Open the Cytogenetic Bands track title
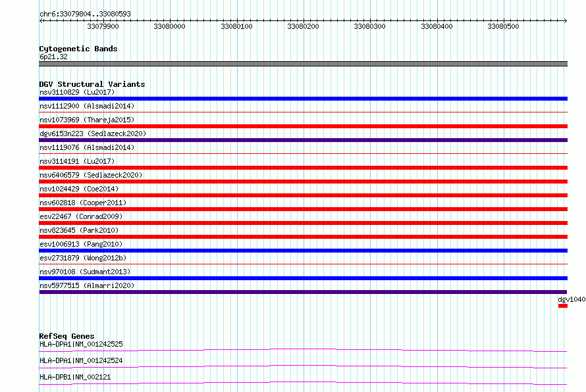This screenshot has height=392, width=586. [78, 49]
